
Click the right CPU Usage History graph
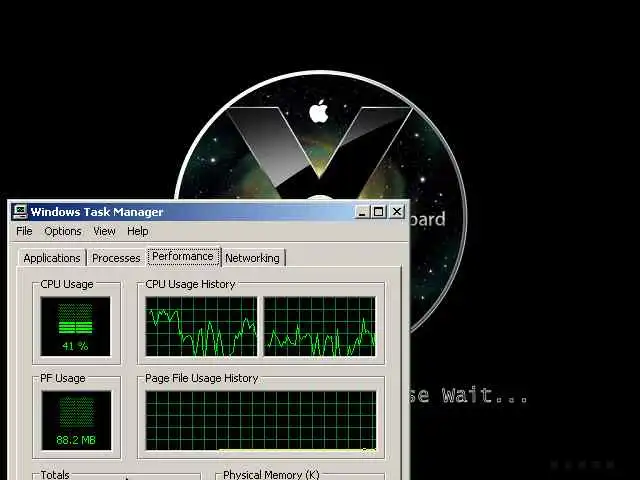pos(320,327)
